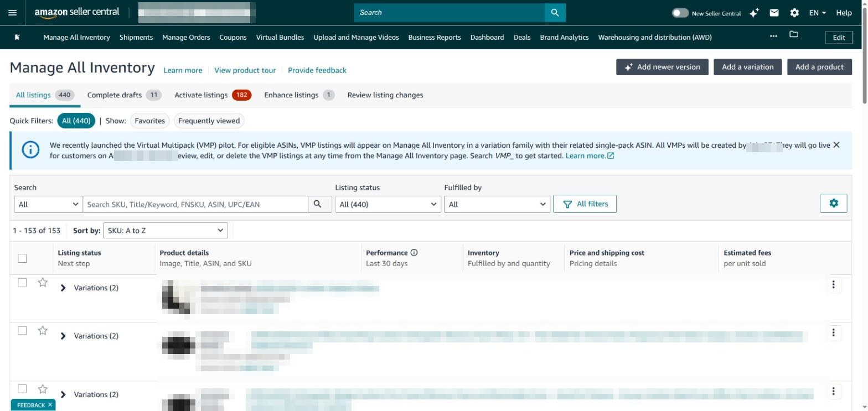
Task: Open the Search type All dropdown
Action: tap(48, 204)
